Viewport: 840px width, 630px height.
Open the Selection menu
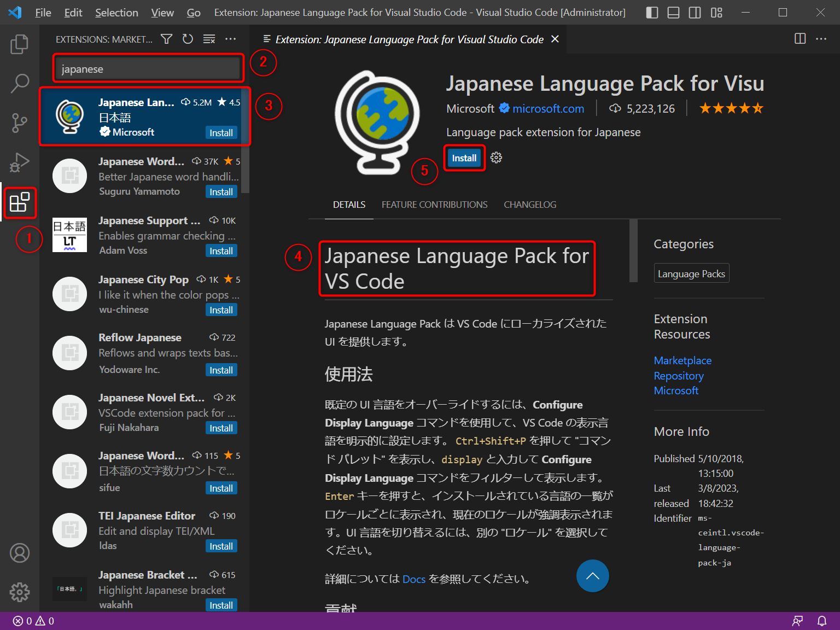pos(116,13)
